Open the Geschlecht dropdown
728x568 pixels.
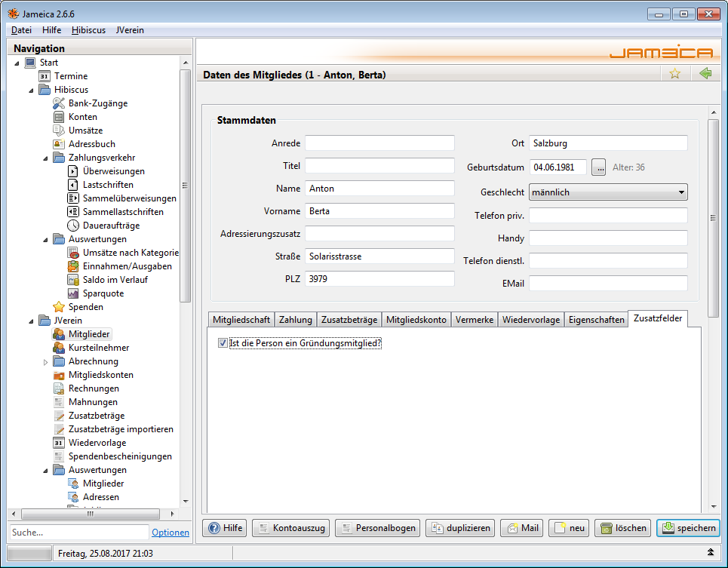(x=608, y=192)
